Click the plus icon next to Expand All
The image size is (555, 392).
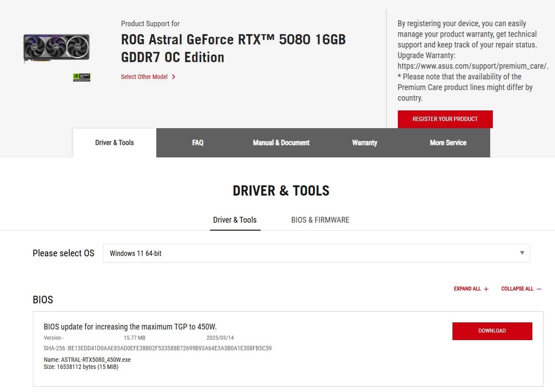pyautogui.click(x=486, y=289)
